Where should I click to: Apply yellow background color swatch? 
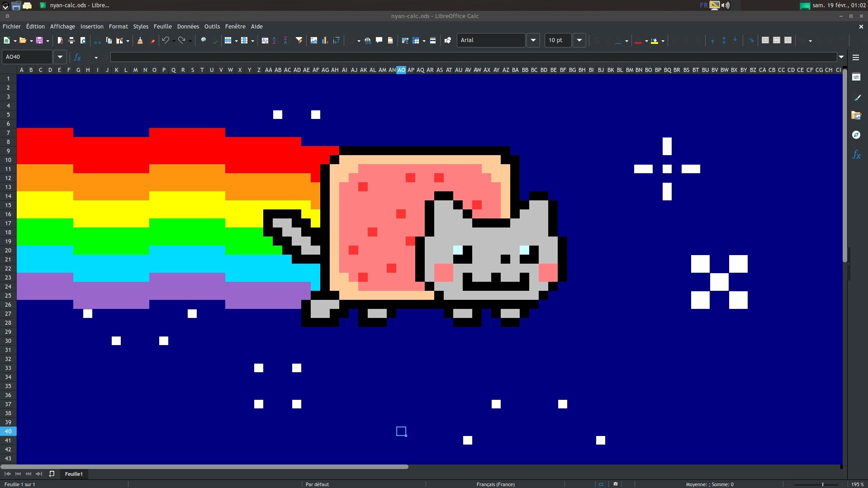(x=655, y=41)
